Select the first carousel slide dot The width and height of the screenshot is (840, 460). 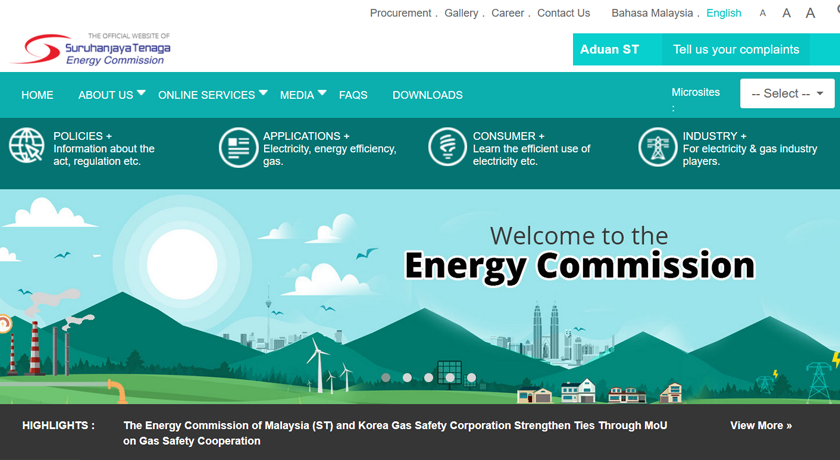click(x=386, y=378)
